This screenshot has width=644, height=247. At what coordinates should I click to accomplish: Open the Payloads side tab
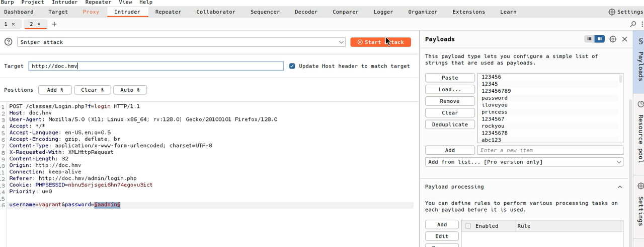640,62
